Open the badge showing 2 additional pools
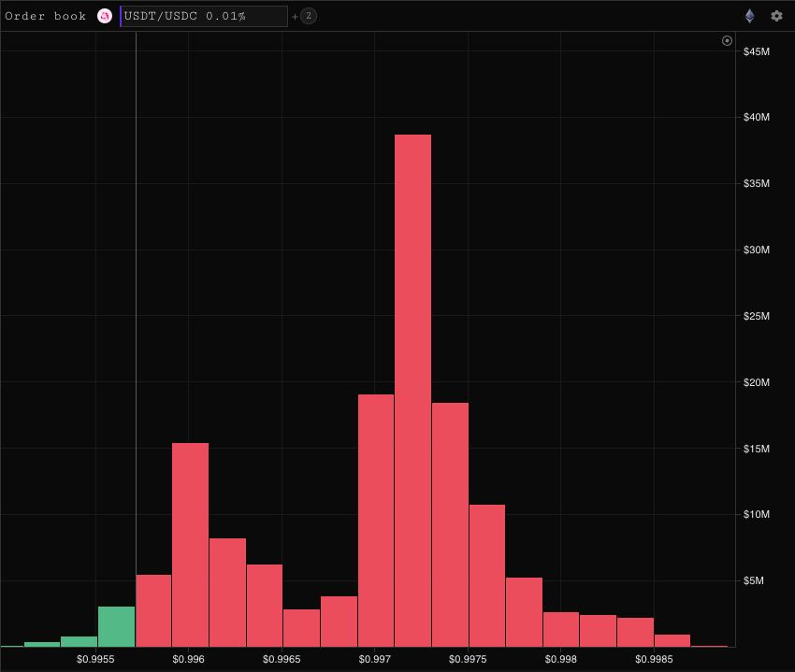795x672 pixels. [x=309, y=16]
